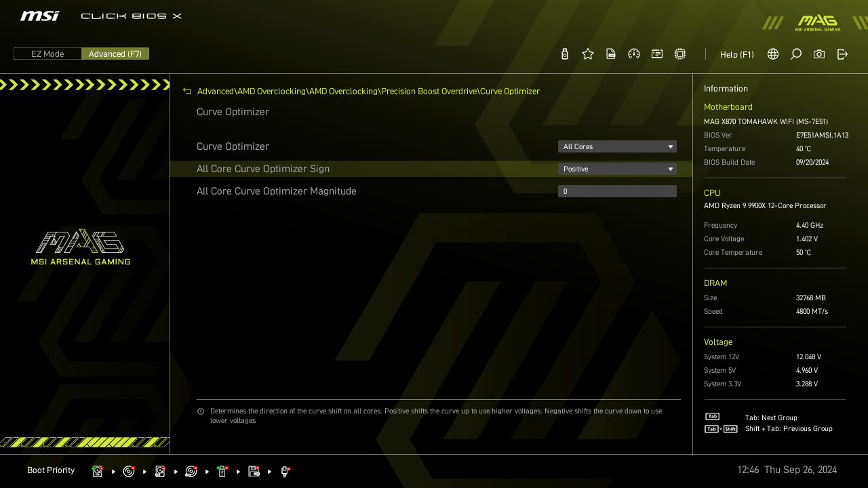
Task: Take a screenshot using the camera icon
Action: point(818,54)
